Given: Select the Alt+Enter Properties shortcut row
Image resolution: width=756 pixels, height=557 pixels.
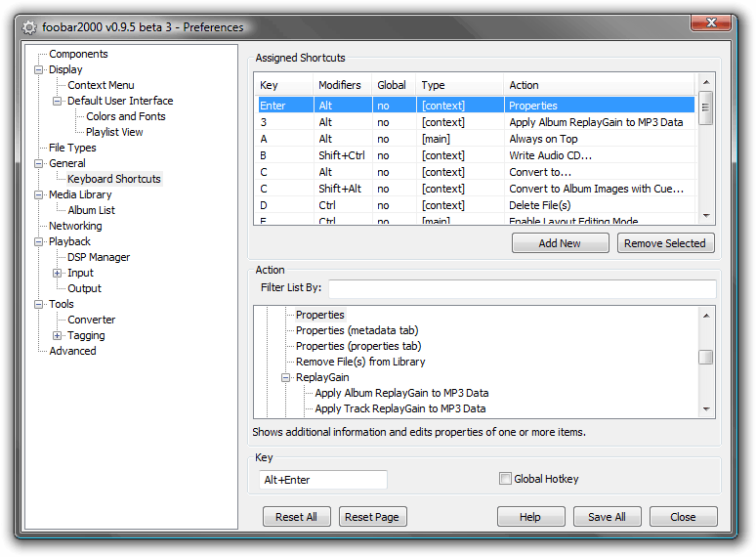Looking at the screenshot, I should (x=476, y=106).
